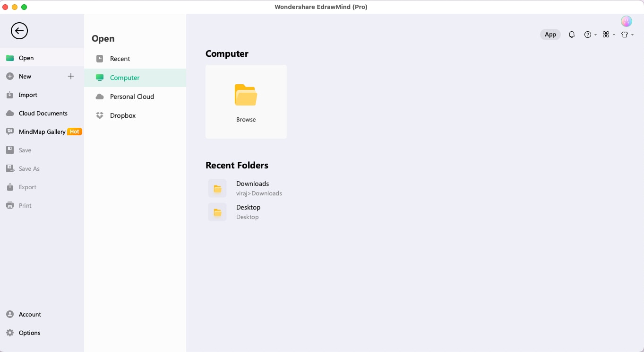
Task: Open the Desktop recent folder
Action: (x=248, y=212)
